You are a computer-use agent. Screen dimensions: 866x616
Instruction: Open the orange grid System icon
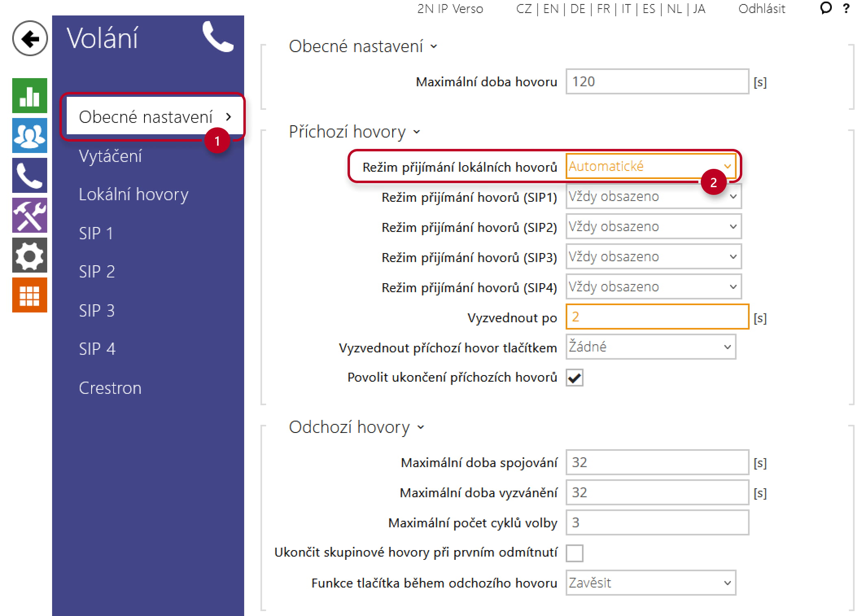tap(30, 295)
